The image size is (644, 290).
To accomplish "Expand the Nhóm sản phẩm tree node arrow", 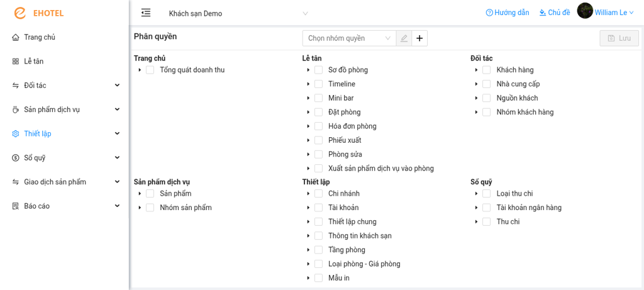I will point(140,208).
